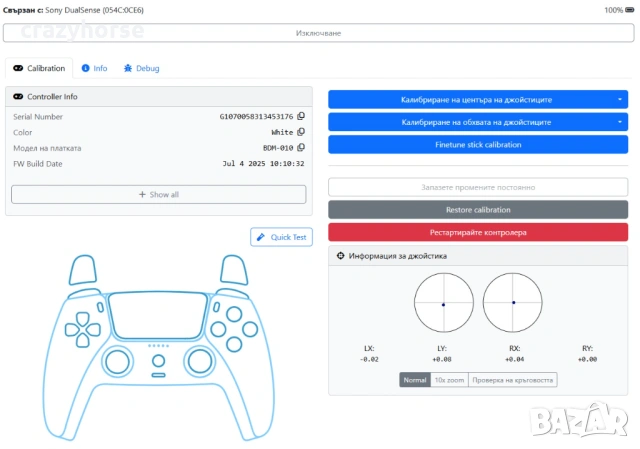Expand Show all controller info
The height and width of the screenshot is (449, 640).
159,194
